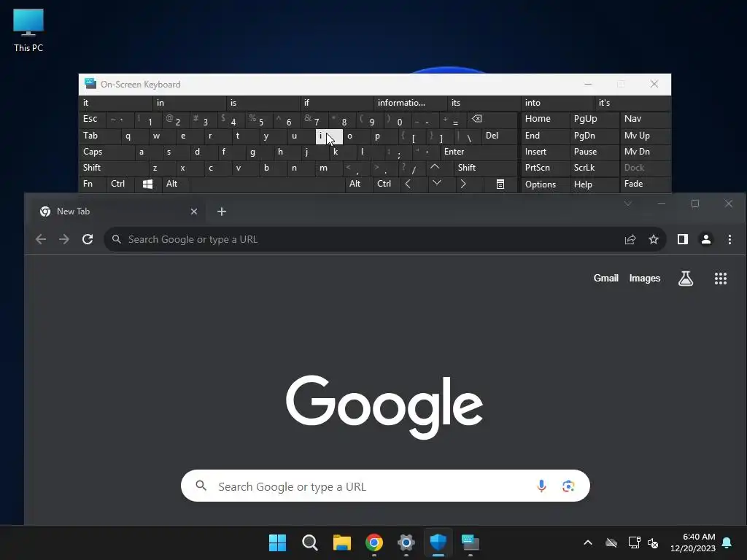Bookmark this tab with star icon
This screenshot has height=560, width=747.
coord(654,239)
